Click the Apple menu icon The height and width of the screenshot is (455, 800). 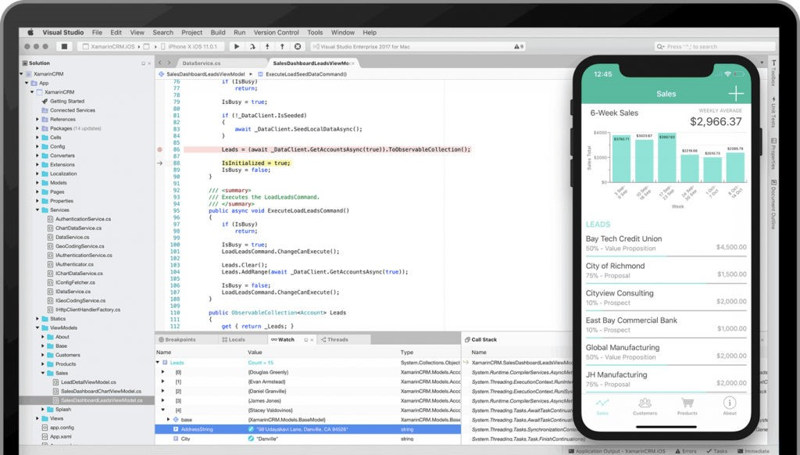pos(30,32)
